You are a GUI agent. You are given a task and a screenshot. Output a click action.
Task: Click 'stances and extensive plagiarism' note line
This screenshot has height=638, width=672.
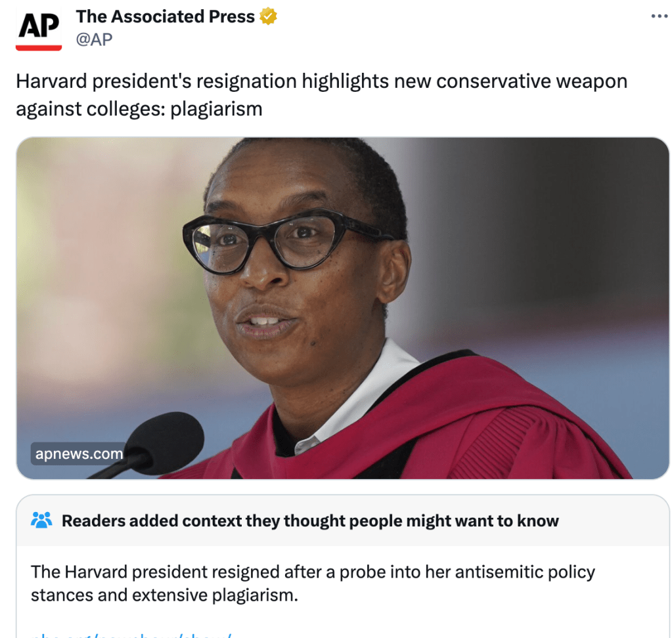point(164,595)
